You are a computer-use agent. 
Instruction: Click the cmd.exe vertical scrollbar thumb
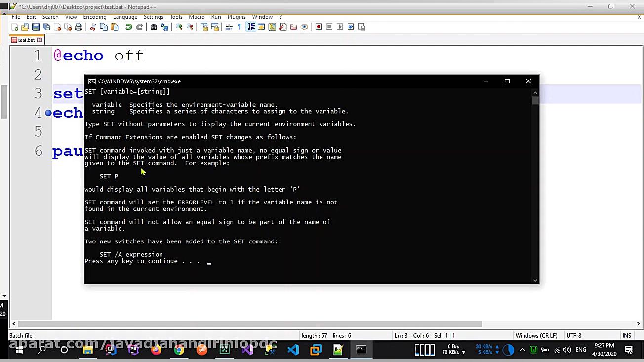point(535,100)
